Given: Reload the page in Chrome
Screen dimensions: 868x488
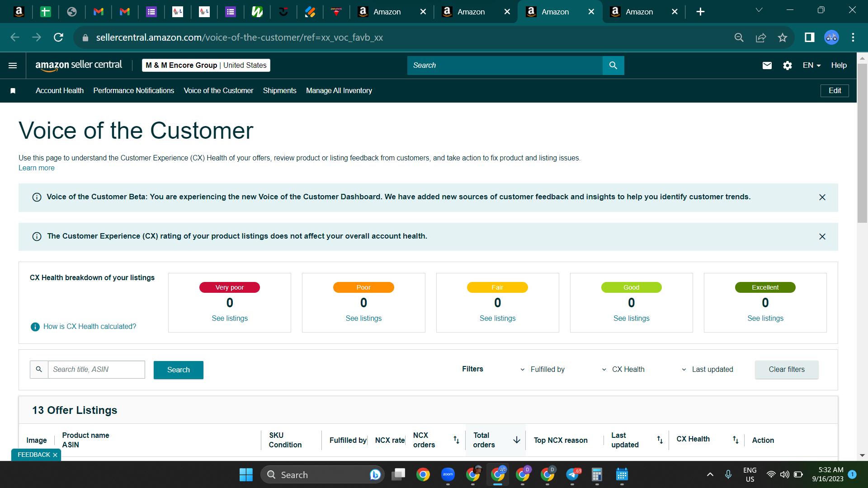Looking at the screenshot, I should pyautogui.click(x=58, y=38).
